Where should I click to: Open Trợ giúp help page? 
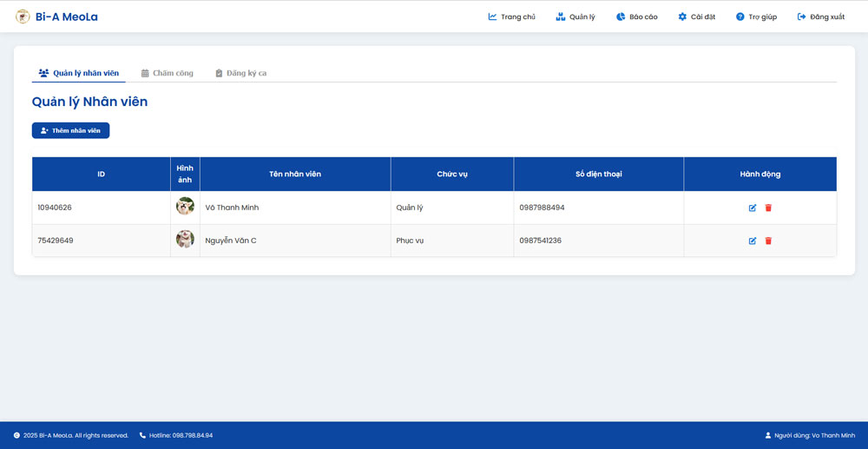[756, 17]
